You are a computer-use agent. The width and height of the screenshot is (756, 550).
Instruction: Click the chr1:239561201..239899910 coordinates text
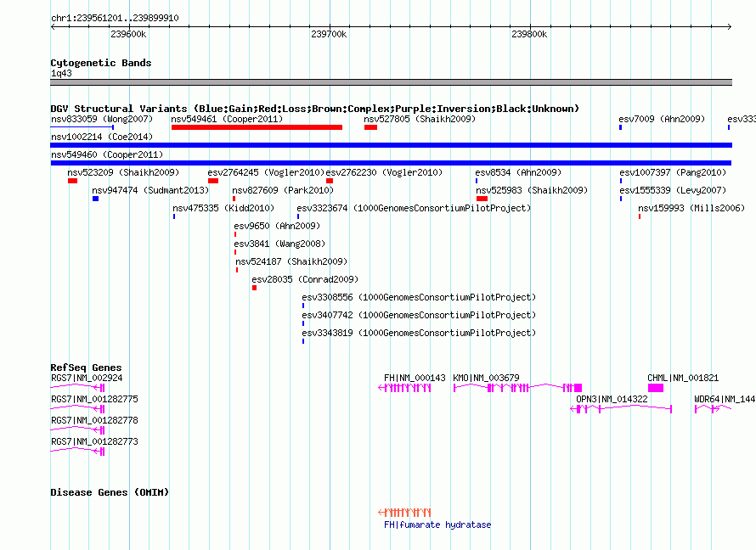click(x=115, y=18)
